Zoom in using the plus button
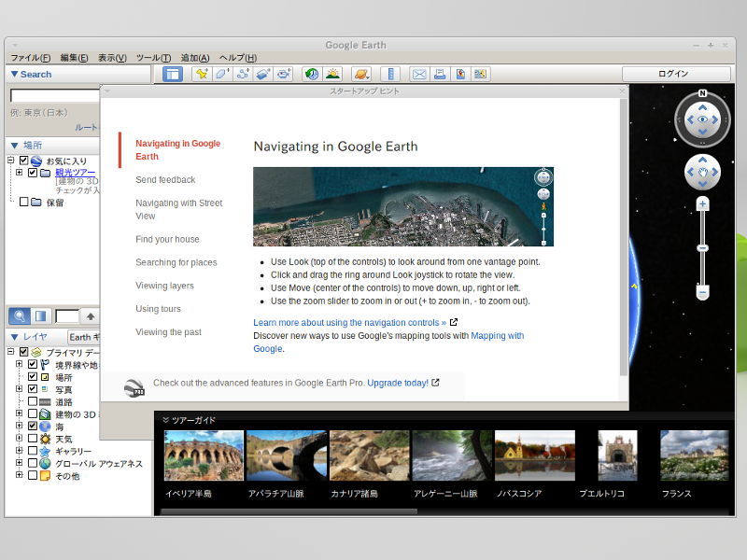Image resolution: width=747 pixels, height=560 pixels. (702, 204)
